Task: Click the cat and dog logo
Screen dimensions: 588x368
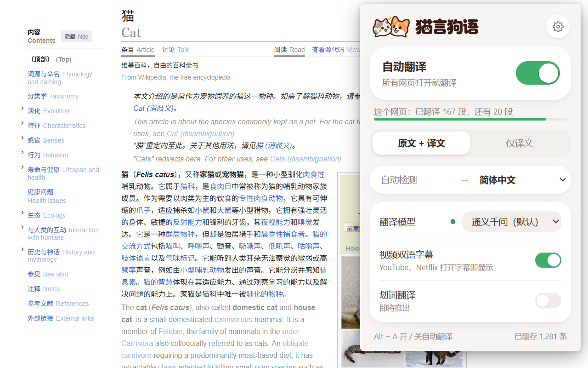Action: pos(391,27)
